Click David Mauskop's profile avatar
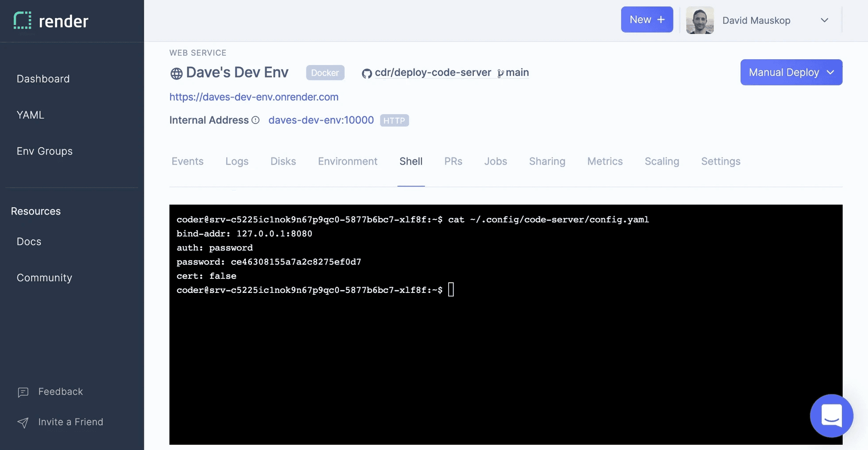Screen dimensions: 868x450 700,20
